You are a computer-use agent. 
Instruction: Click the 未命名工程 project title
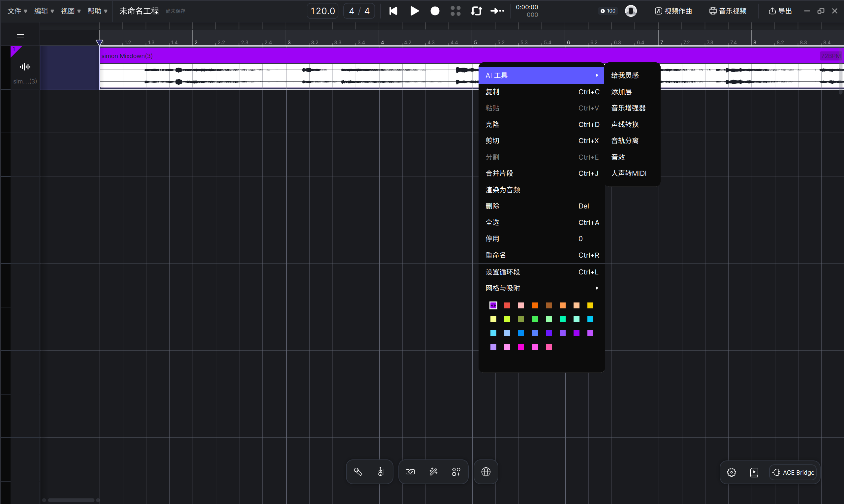[139, 11]
